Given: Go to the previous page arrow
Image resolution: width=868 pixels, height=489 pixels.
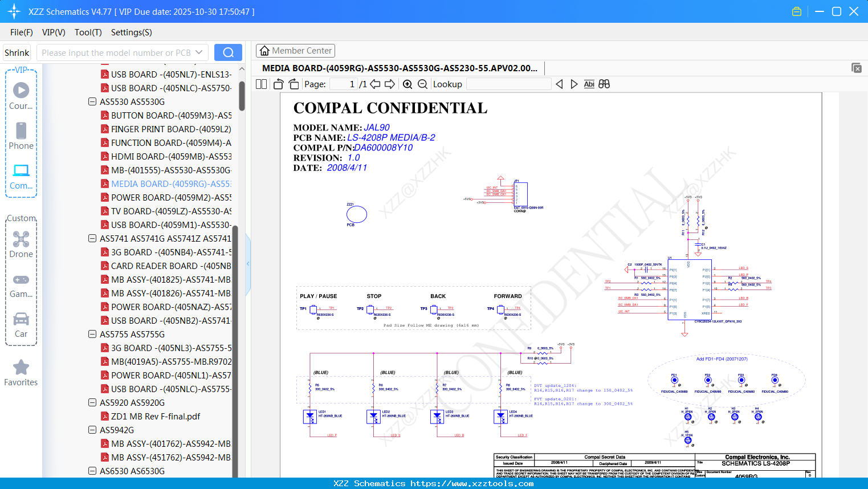Looking at the screenshot, I should [x=375, y=84].
